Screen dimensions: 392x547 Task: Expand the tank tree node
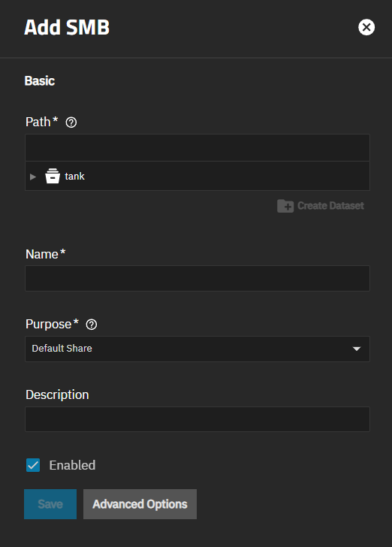(x=33, y=177)
